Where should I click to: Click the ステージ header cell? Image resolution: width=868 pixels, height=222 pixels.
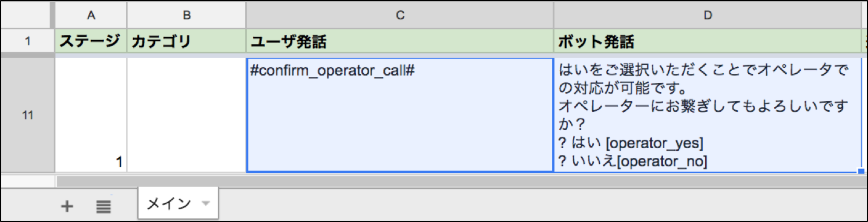pos(91,42)
